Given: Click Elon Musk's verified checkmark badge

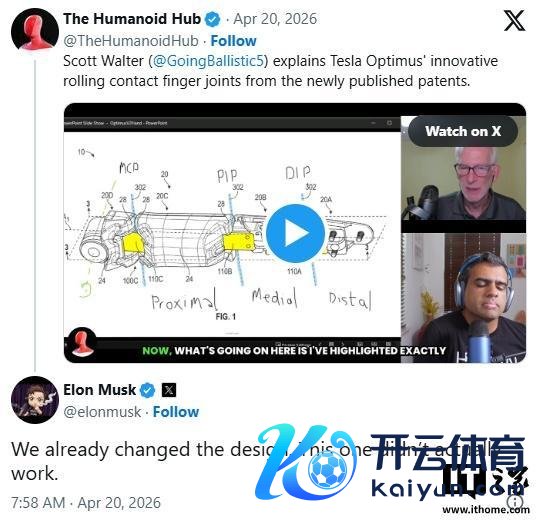Looking at the screenshot, I should (x=148, y=390).
